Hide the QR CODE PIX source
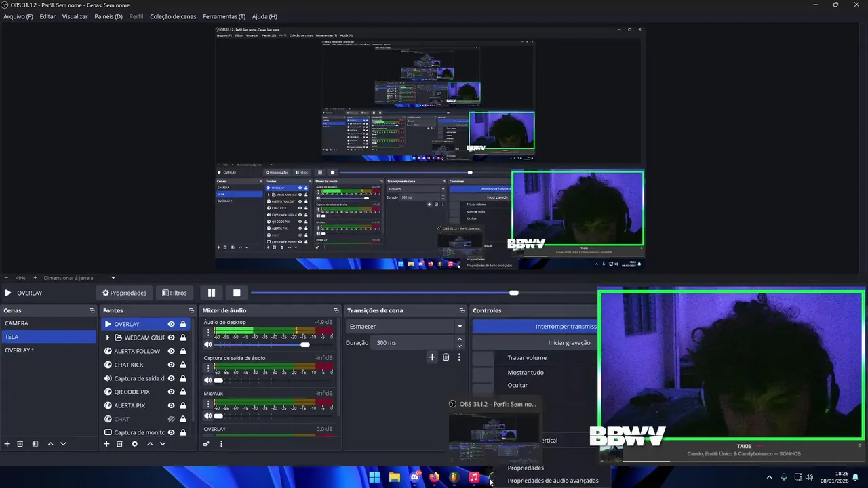 coord(172,392)
